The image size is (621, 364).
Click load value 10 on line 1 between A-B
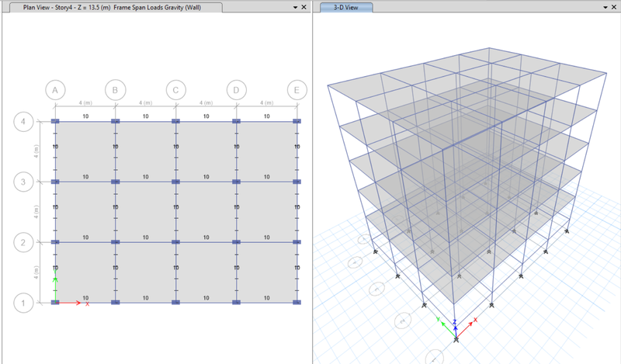point(85,298)
